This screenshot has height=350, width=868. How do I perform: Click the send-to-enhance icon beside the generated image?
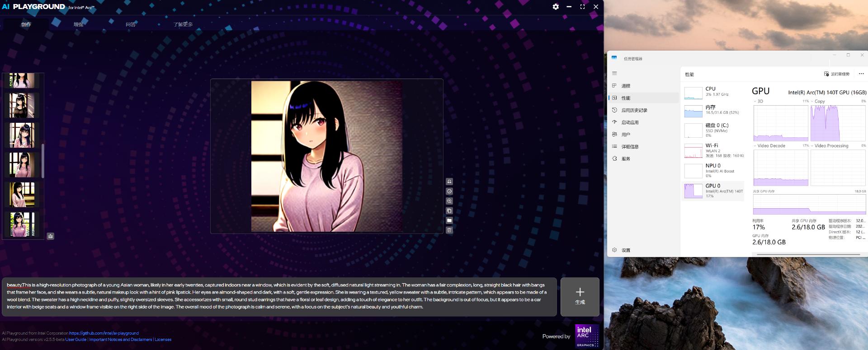tap(449, 182)
